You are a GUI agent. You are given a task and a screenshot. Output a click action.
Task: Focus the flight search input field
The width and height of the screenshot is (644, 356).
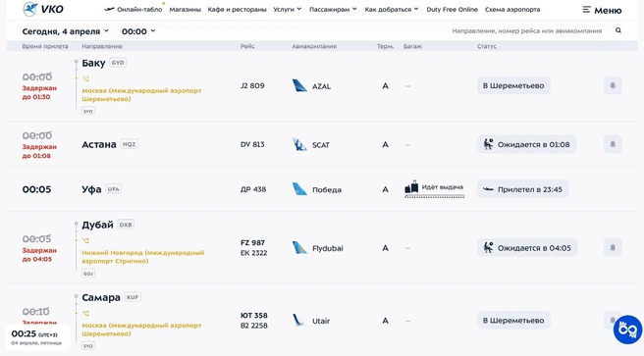point(527,30)
